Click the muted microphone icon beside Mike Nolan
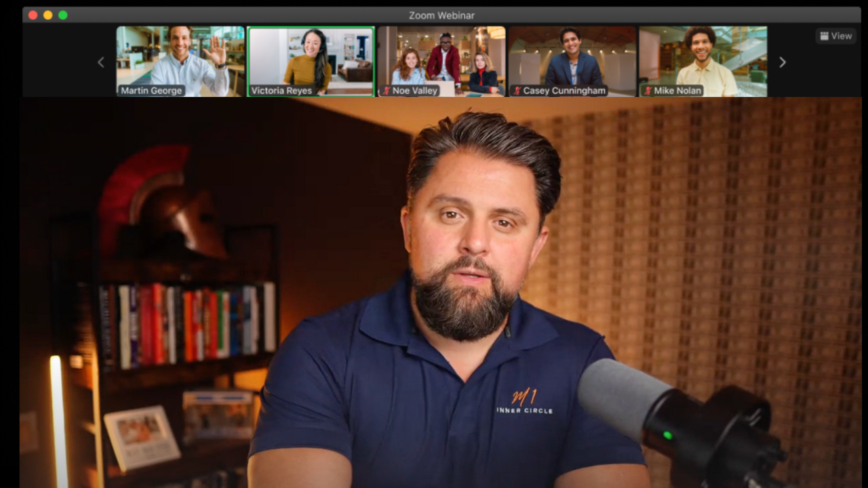868x488 pixels. point(648,90)
